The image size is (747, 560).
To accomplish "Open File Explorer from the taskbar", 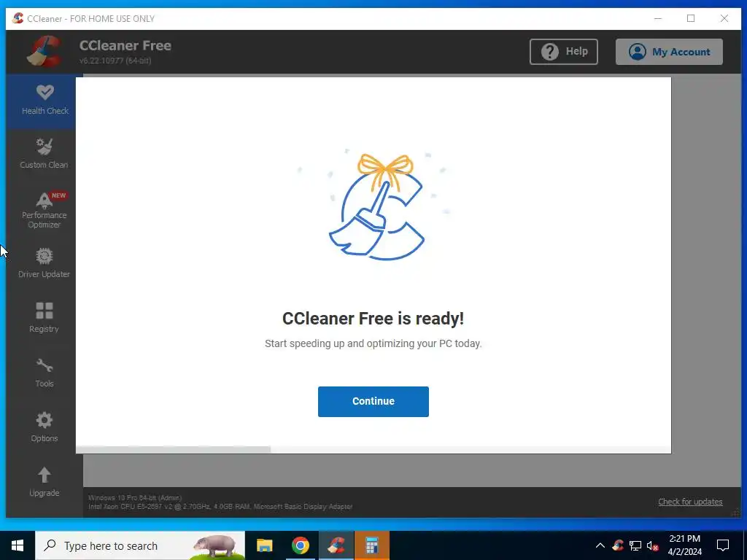I will click(264, 545).
